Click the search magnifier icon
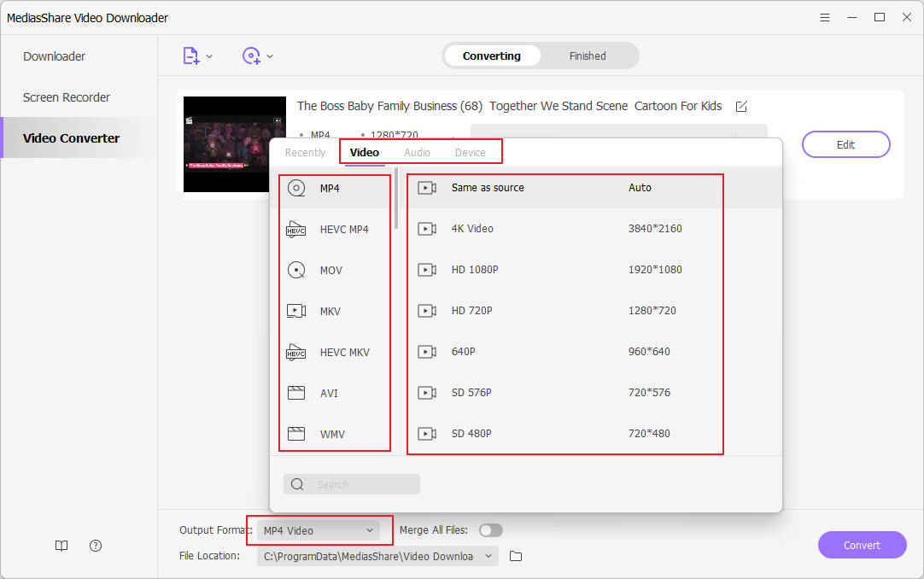 (297, 484)
